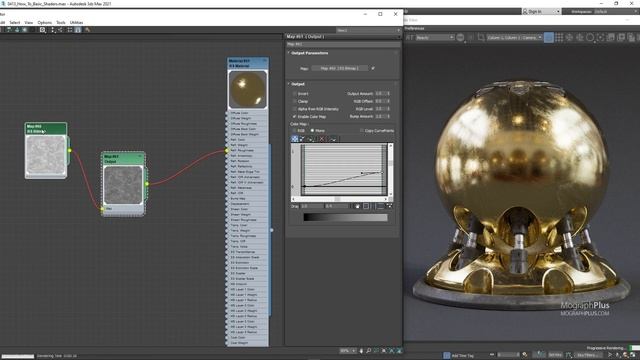Open the Beauty channel dropdown
The height and width of the screenshot is (360, 640).
click(435, 38)
